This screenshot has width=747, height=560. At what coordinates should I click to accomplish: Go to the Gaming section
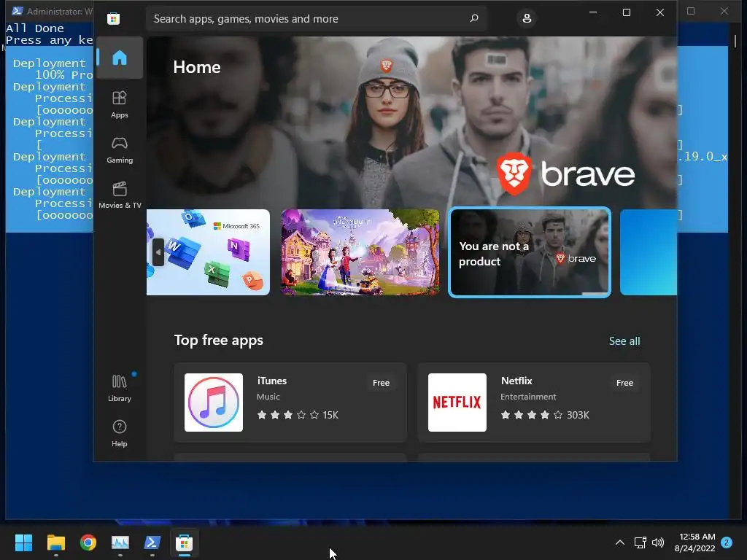tap(120, 149)
